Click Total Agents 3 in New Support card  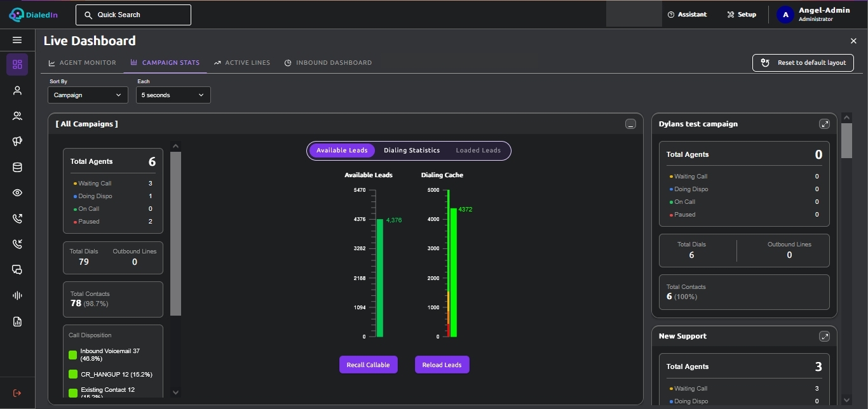click(x=744, y=366)
